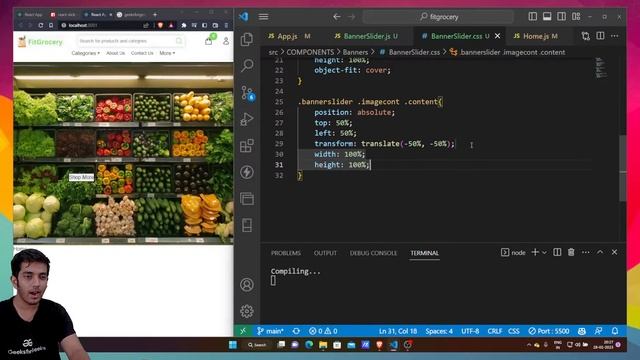The width and height of the screenshot is (640, 360).
Task: Open the VS Code hamburger application menu
Action: pos(264,17)
